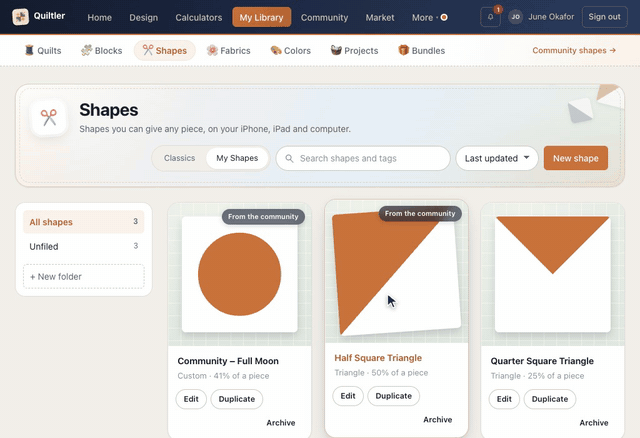Open the Last updated sort dropdown
Image resolution: width=640 pixels, height=438 pixels.
(497, 158)
